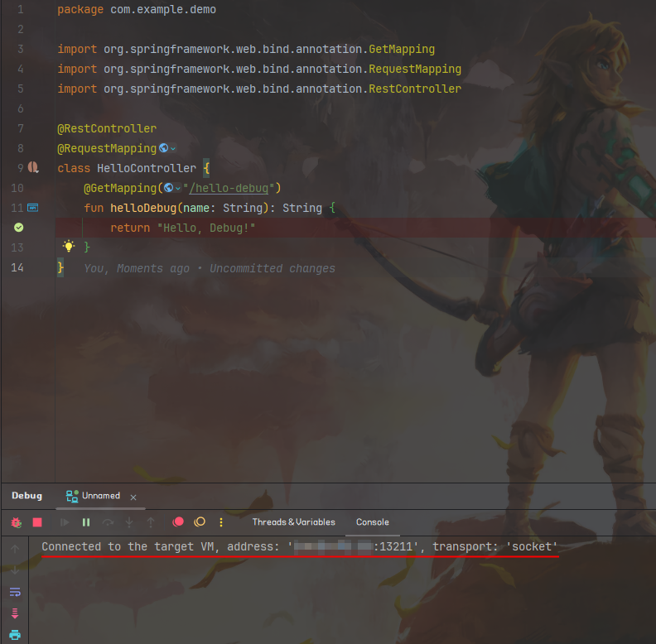Click the globe icon inside @GetMapping
The image size is (656, 644).
coord(168,188)
